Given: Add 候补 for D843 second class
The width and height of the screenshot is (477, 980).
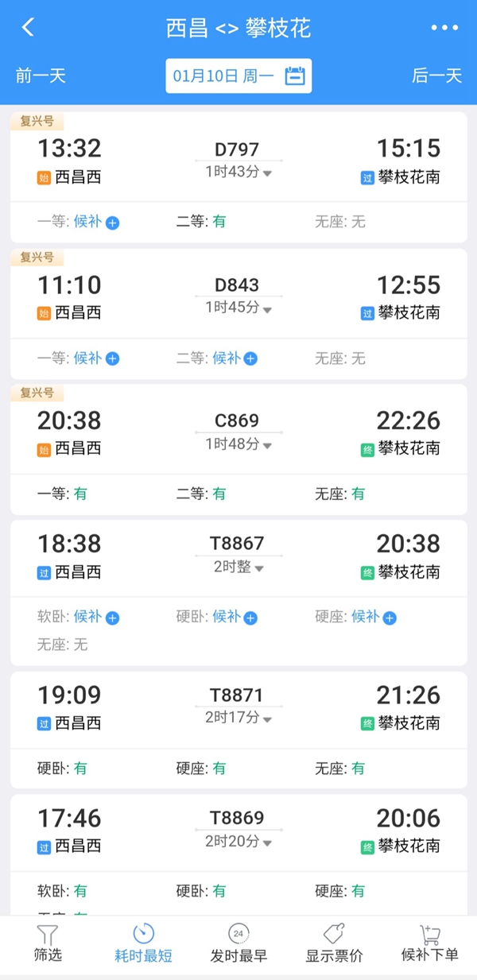Looking at the screenshot, I should pos(250,358).
